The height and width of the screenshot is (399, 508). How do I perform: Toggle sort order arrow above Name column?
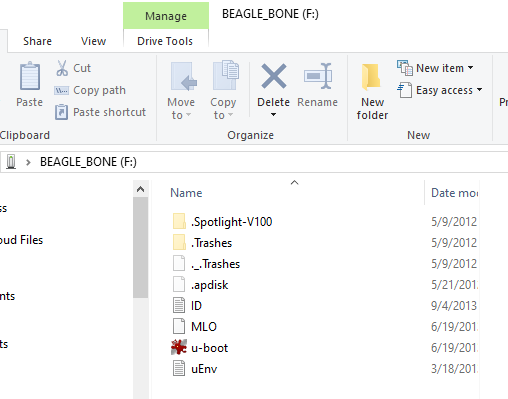[294, 183]
